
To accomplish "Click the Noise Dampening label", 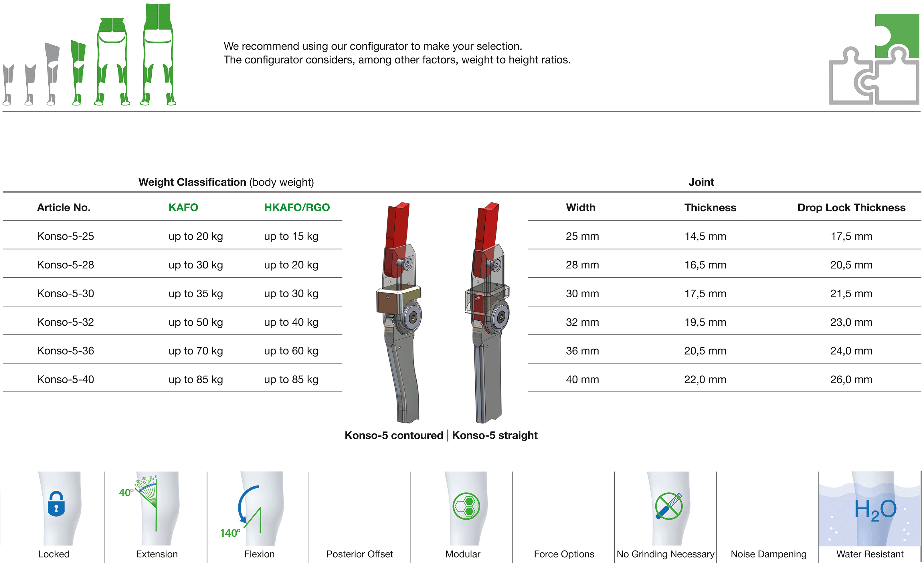I will pos(768,554).
